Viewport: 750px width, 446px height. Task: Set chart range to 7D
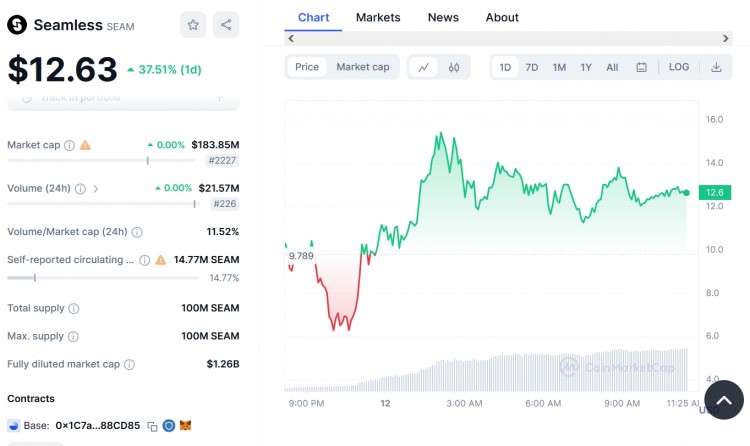click(531, 67)
